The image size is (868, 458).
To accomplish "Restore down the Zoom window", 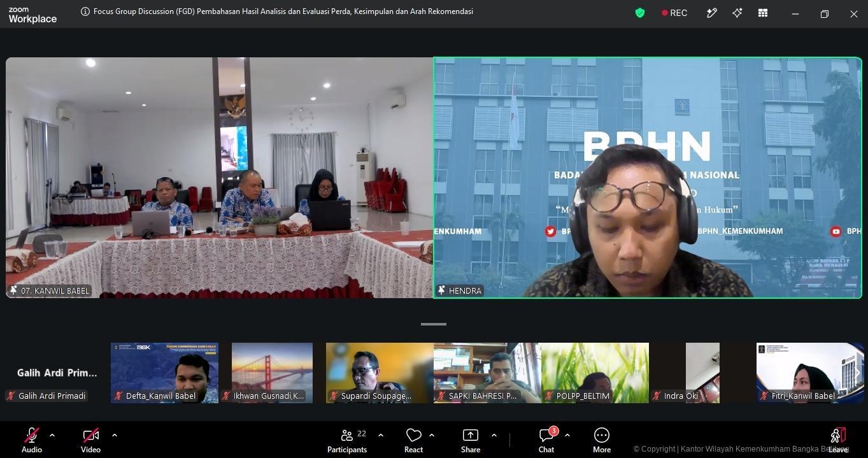I will (x=824, y=13).
